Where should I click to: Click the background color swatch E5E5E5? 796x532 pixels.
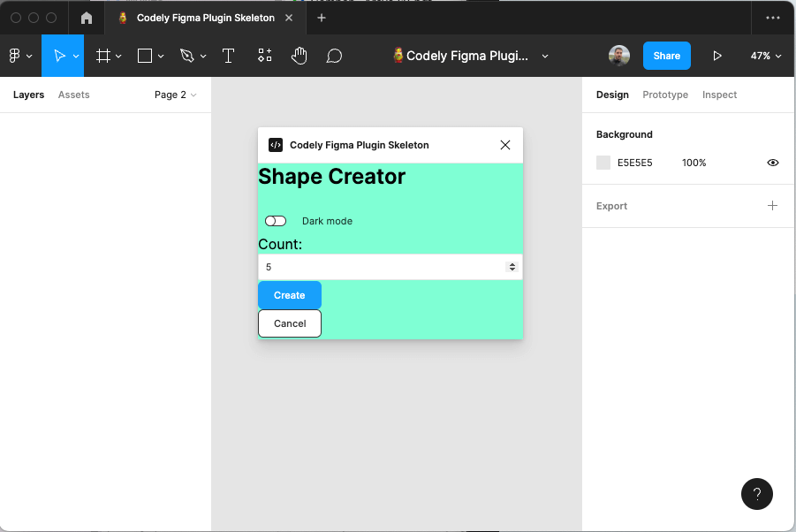[x=603, y=163]
